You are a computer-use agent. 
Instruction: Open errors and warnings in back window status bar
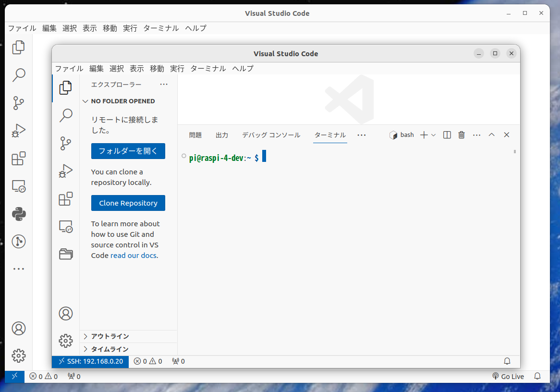(43, 376)
